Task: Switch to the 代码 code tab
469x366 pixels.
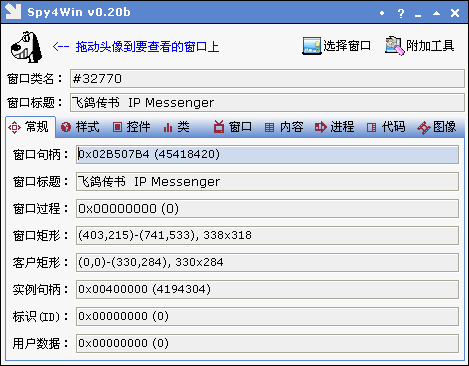Action: pos(386,127)
